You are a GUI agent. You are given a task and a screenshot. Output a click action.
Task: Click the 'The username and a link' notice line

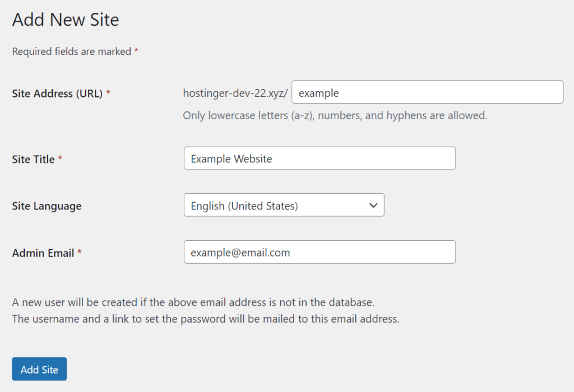pos(206,319)
